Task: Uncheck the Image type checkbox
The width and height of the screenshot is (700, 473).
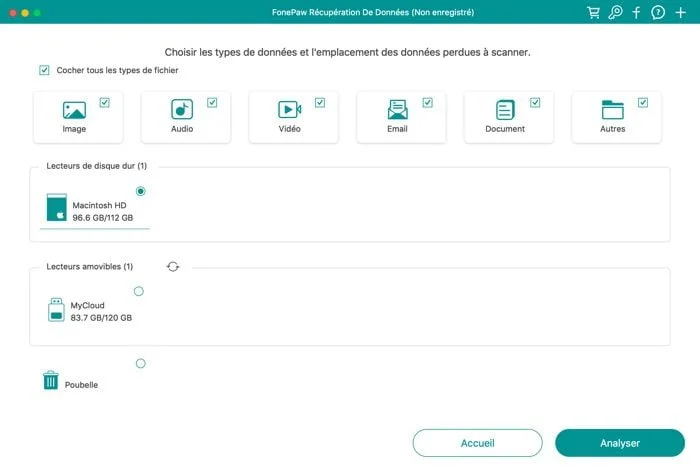Action: point(104,103)
